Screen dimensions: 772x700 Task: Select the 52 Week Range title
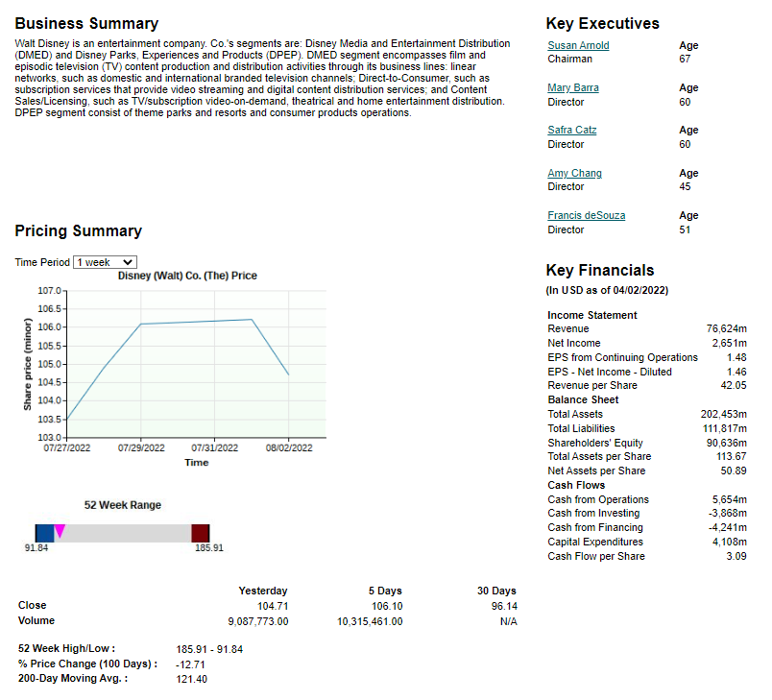point(123,505)
